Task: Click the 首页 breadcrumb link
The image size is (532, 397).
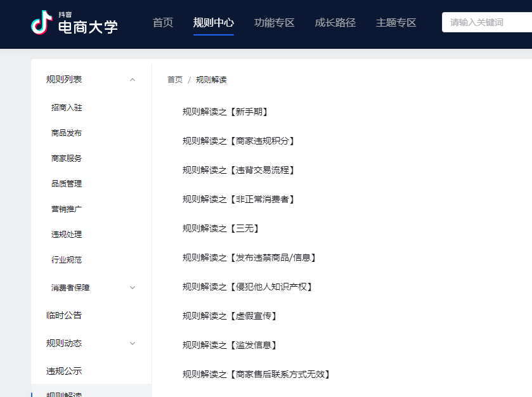Action: click(x=175, y=80)
